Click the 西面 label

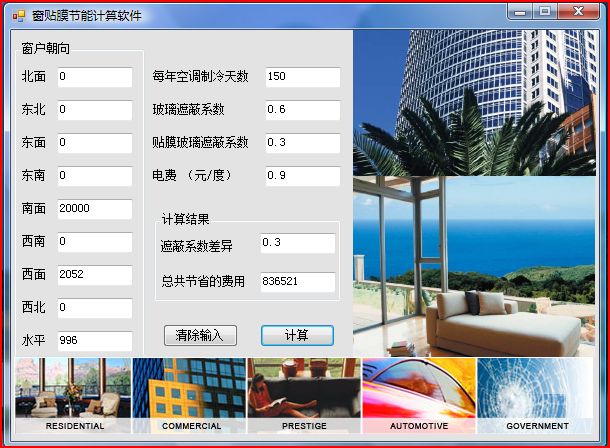tap(34, 275)
